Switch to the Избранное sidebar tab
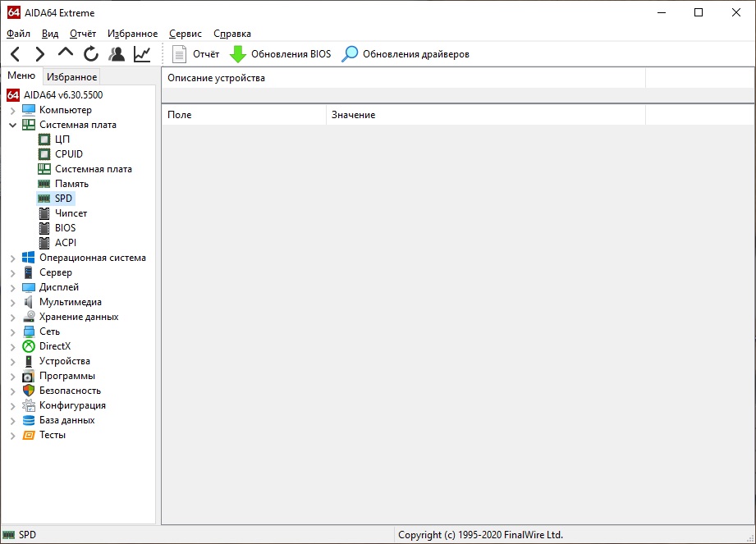 pos(72,76)
